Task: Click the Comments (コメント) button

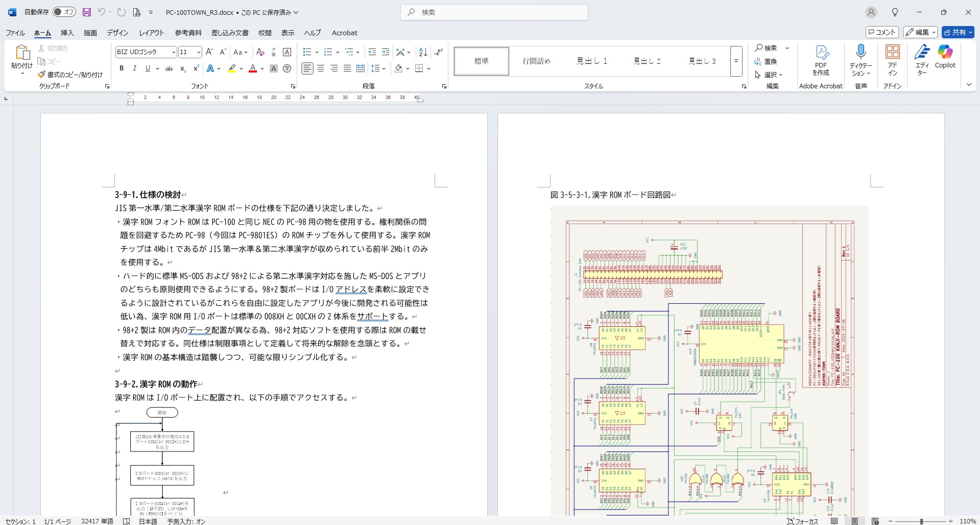Action: [x=882, y=32]
